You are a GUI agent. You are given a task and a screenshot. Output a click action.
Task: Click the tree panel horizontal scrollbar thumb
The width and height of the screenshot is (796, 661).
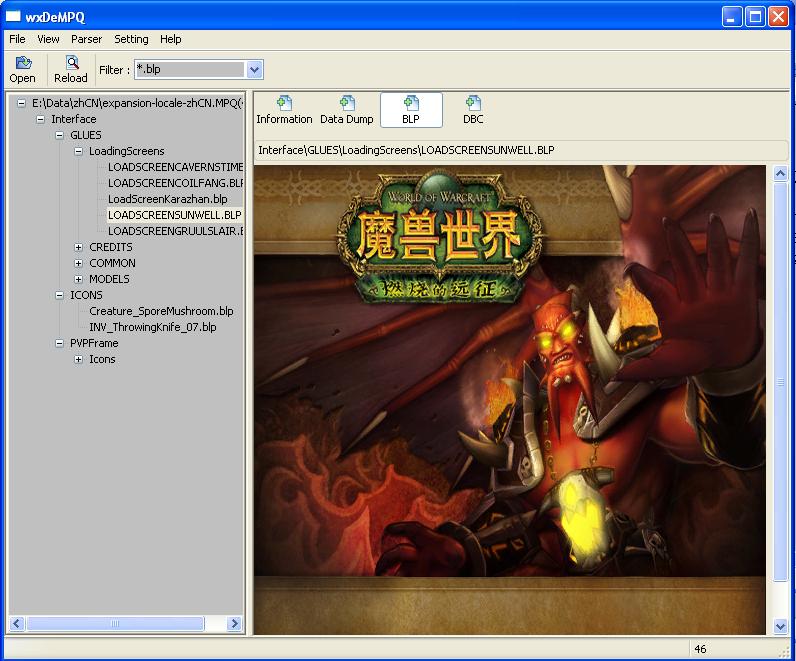(115, 623)
